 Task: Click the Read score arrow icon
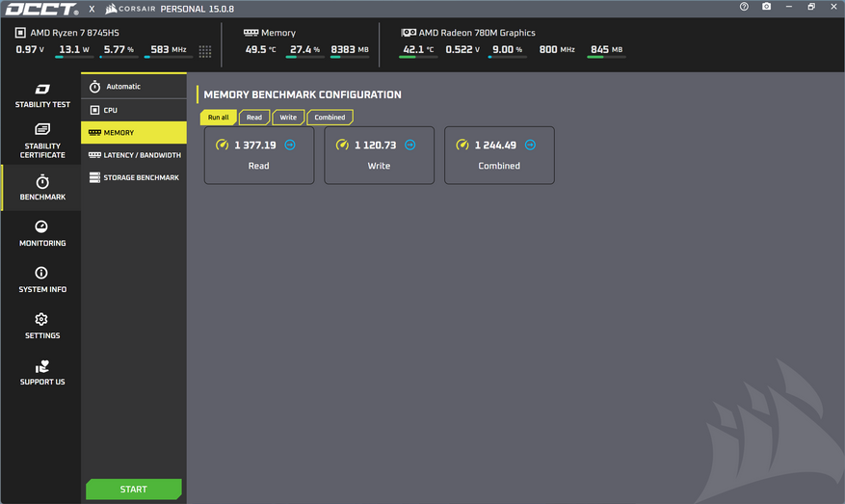[x=290, y=145]
